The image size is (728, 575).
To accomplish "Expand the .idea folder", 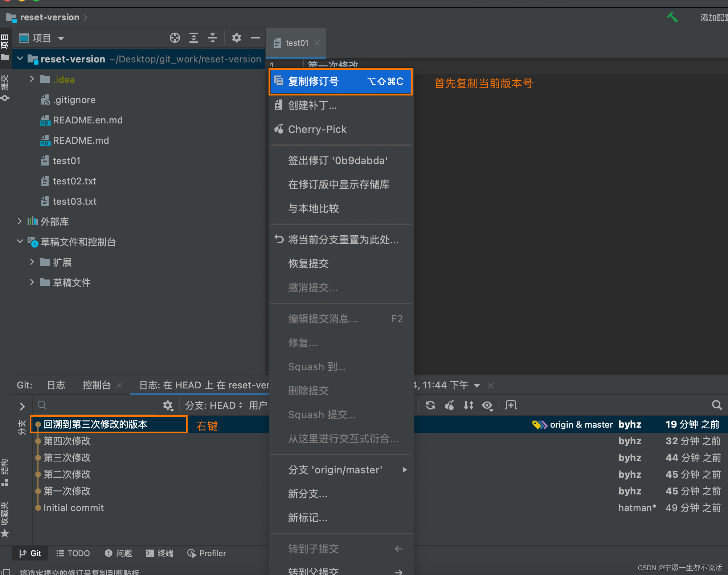I will coord(32,79).
